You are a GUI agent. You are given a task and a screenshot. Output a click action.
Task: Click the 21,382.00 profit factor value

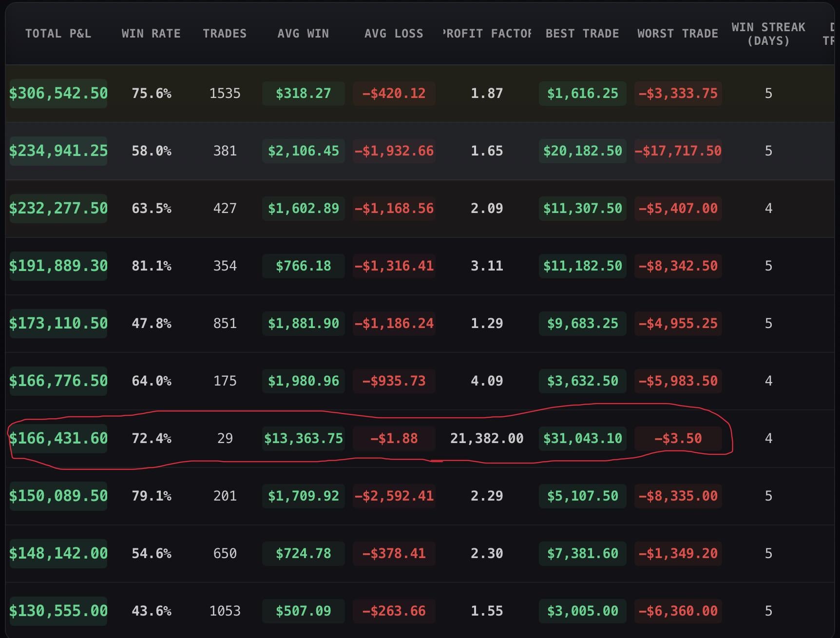tap(486, 438)
